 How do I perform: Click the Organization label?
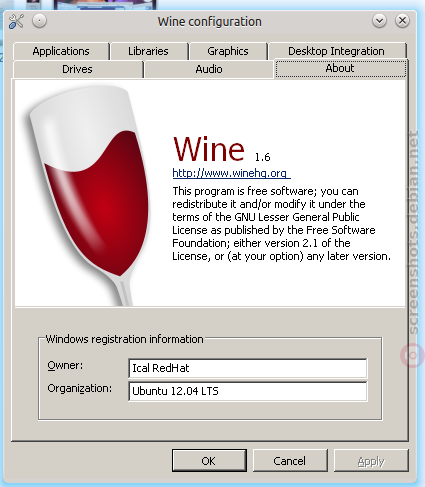click(x=80, y=388)
